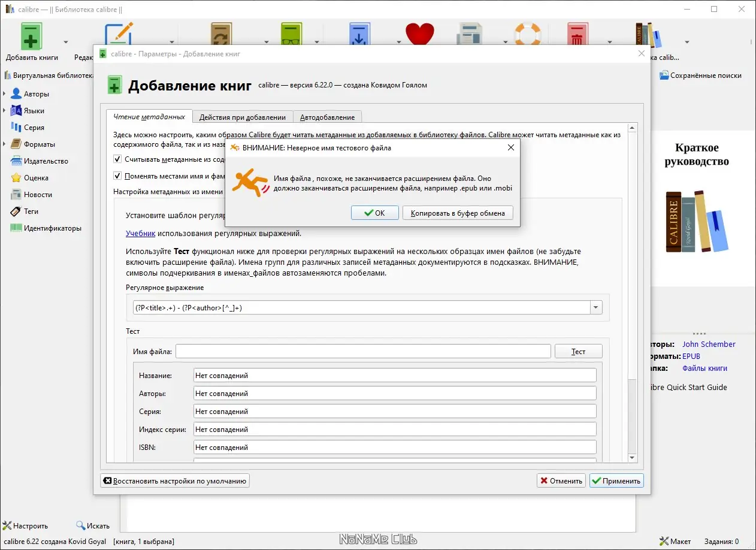
Task: Open Get books dropdown arrow
Action: tap(398, 42)
